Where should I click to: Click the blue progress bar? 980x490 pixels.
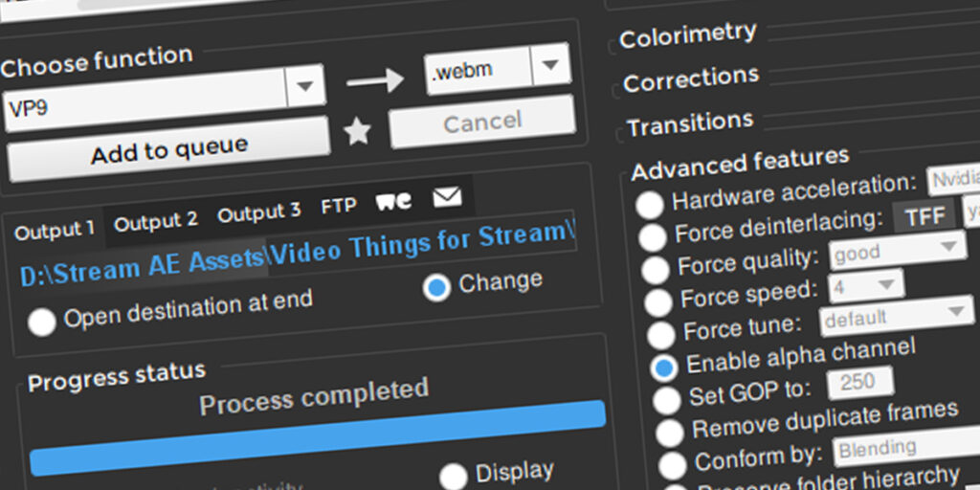tap(318, 437)
